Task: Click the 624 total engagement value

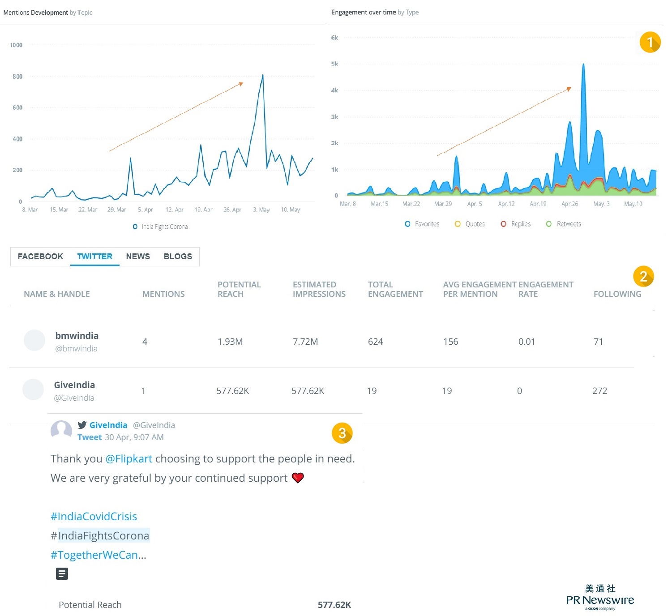Action: (375, 342)
